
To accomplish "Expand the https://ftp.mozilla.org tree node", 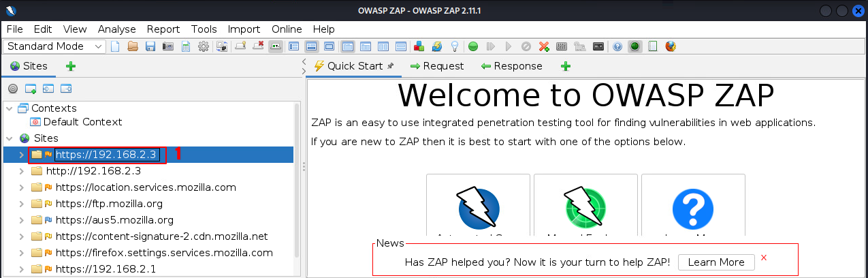I will [21, 204].
